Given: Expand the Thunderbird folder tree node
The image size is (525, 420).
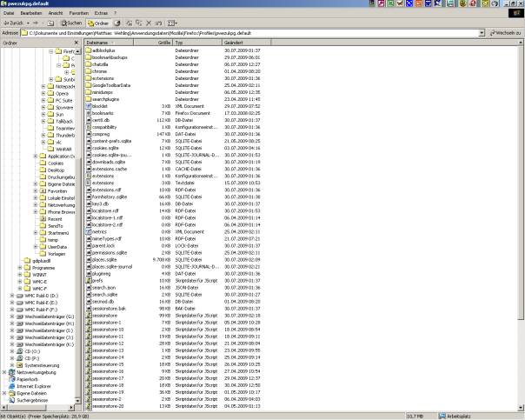Looking at the screenshot, I should 43,136.
